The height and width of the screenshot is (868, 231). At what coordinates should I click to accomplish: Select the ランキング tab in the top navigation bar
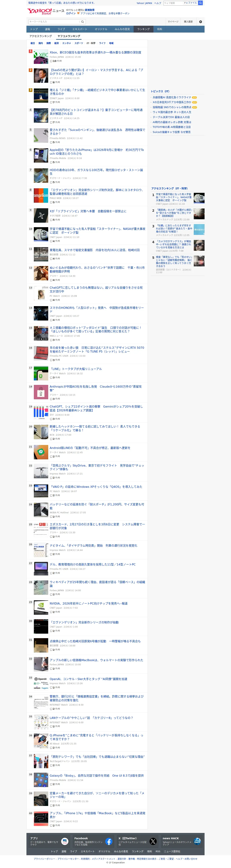click(143, 29)
